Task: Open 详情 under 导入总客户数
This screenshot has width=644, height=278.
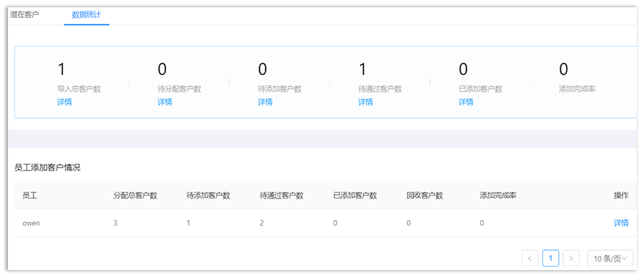Action: (x=64, y=102)
